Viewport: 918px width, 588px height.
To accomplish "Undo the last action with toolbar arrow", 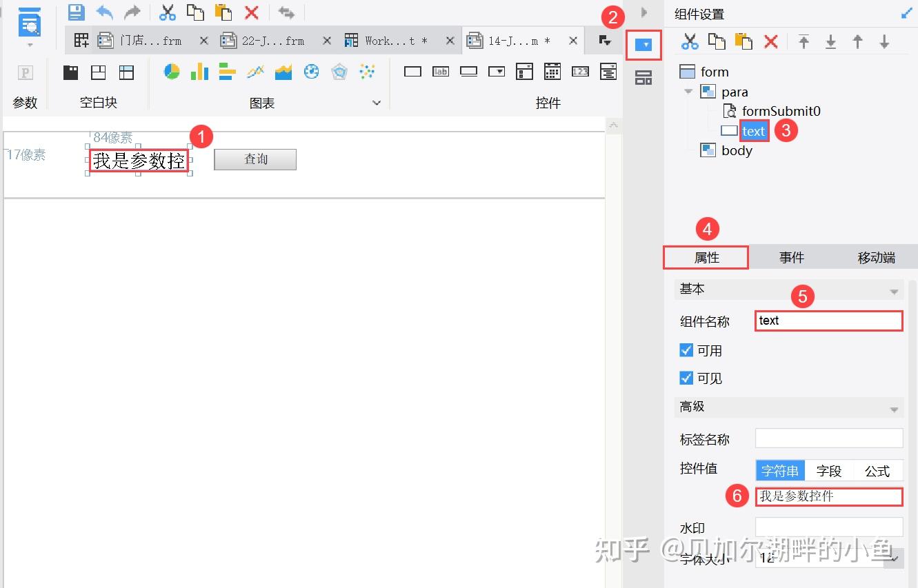I will point(103,12).
